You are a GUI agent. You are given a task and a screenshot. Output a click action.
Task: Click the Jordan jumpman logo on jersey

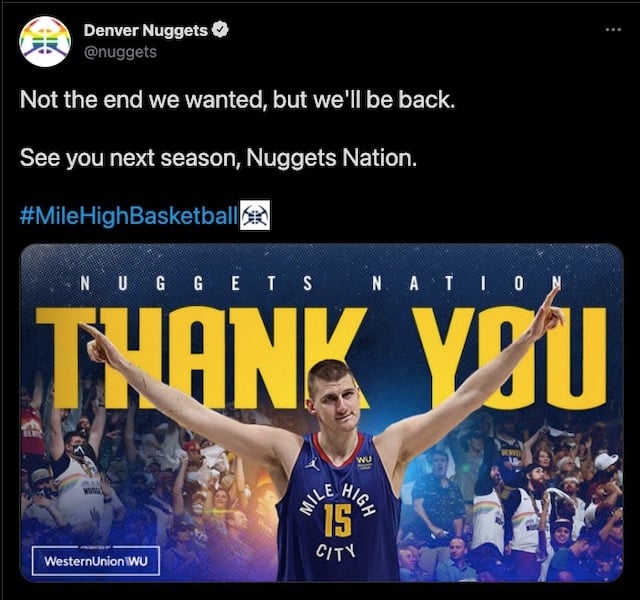[311, 464]
